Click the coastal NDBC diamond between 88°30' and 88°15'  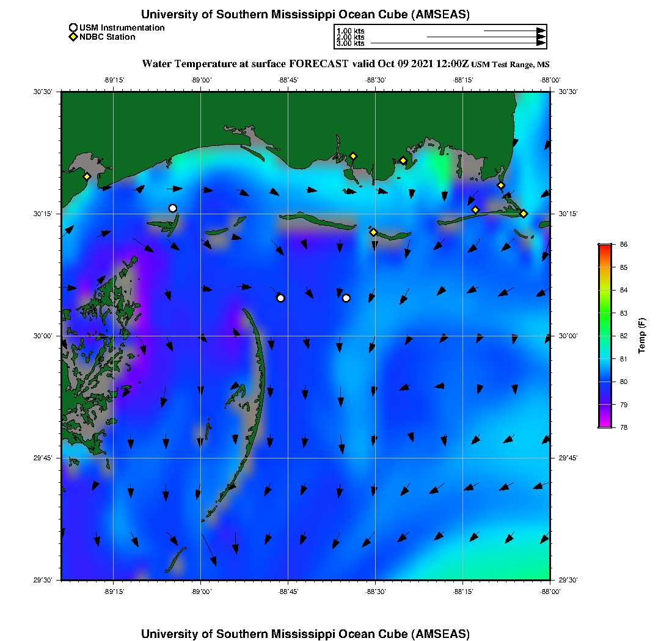403,161
